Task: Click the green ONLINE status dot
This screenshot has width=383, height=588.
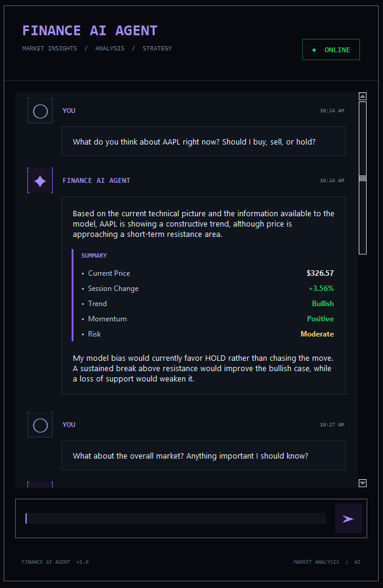Action: tap(314, 50)
